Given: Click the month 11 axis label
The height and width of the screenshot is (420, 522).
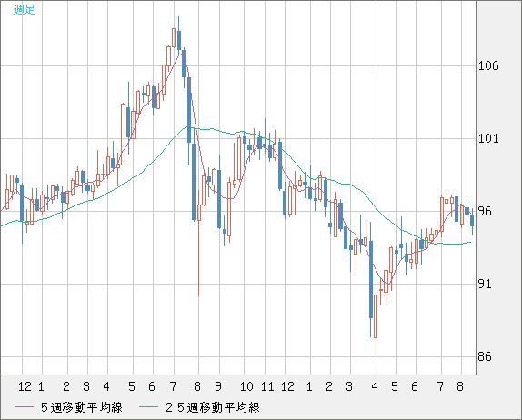Looking at the screenshot, I should click(x=267, y=386).
